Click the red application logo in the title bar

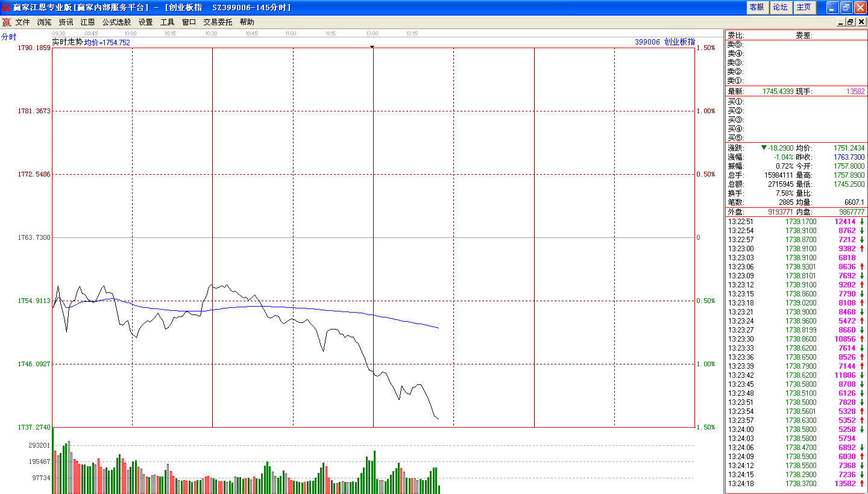pos(7,7)
